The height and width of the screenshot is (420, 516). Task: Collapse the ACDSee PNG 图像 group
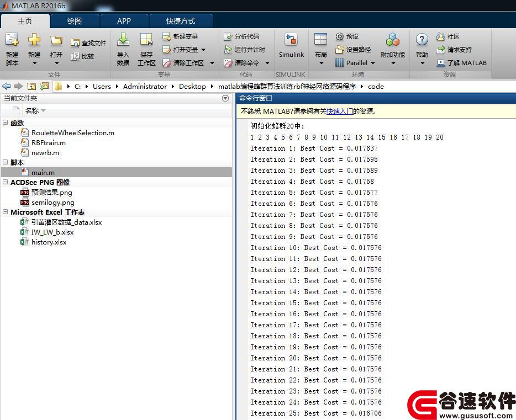coord(6,182)
